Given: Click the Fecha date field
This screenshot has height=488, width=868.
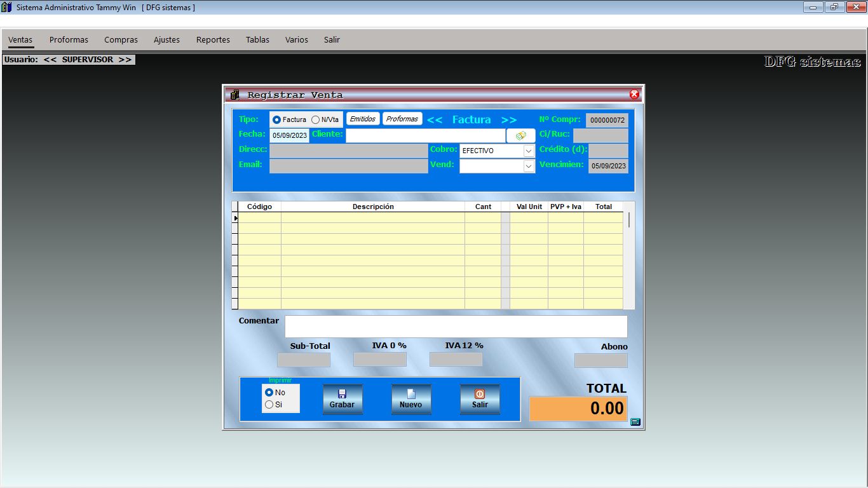Looking at the screenshot, I should pyautogui.click(x=290, y=135).
